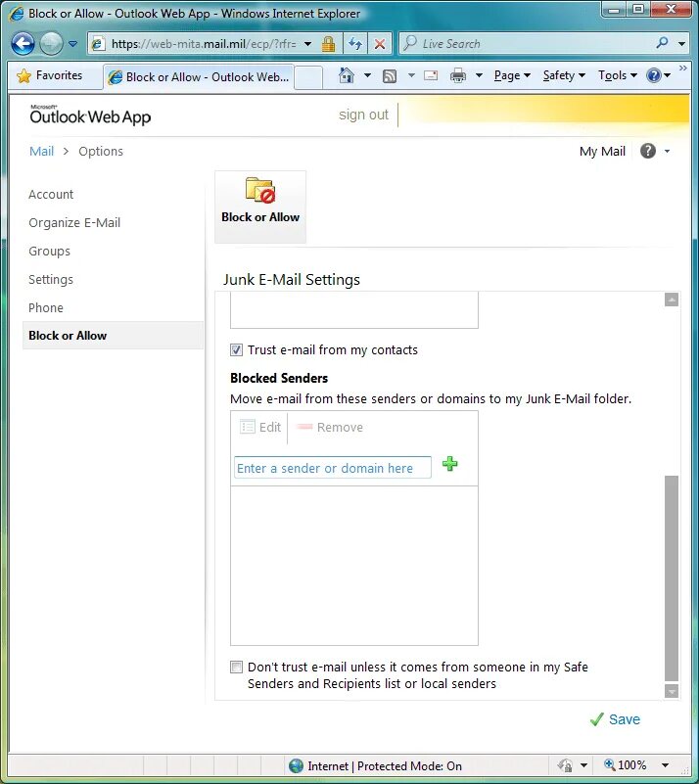The height and width of the screenshot is (784, 699).
Task: Click the Blocked Senders heading text
Action: pyautogui.click(x=279, y=378)
